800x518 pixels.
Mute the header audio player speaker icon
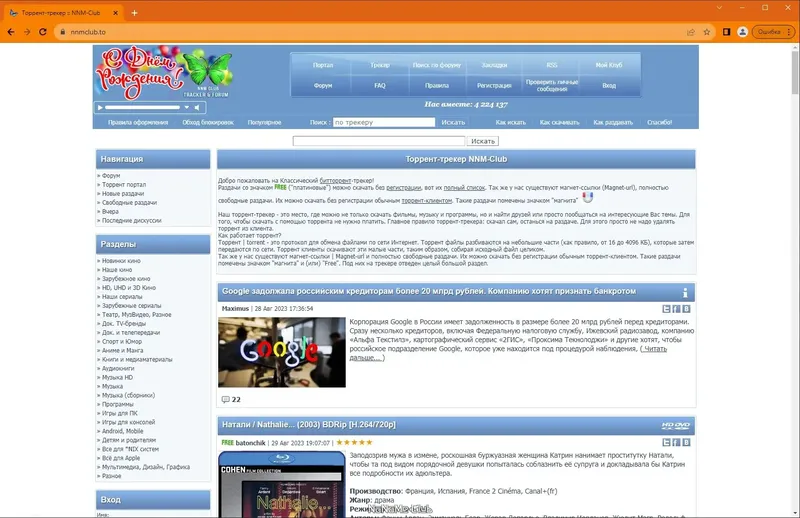pyautogui.click(x=197, y=108)
